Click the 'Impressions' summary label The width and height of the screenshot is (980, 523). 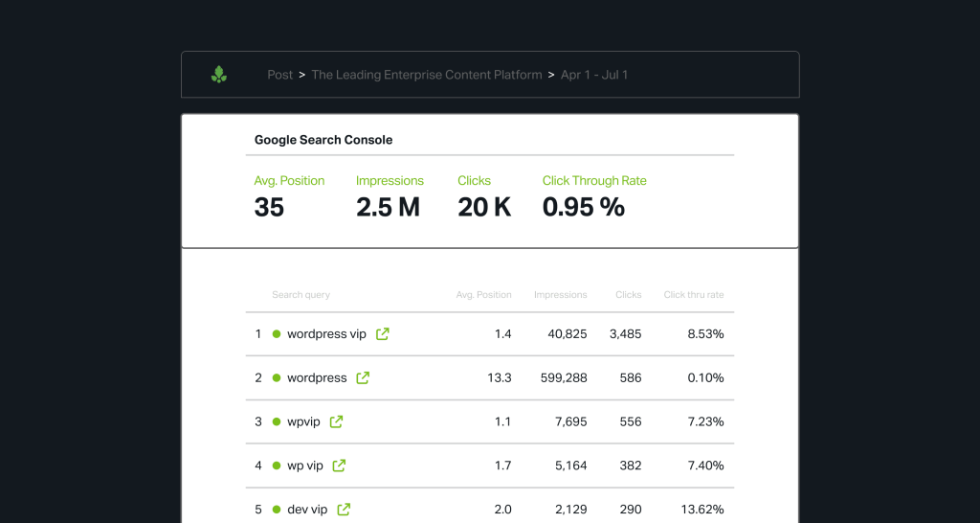point(390,181)
